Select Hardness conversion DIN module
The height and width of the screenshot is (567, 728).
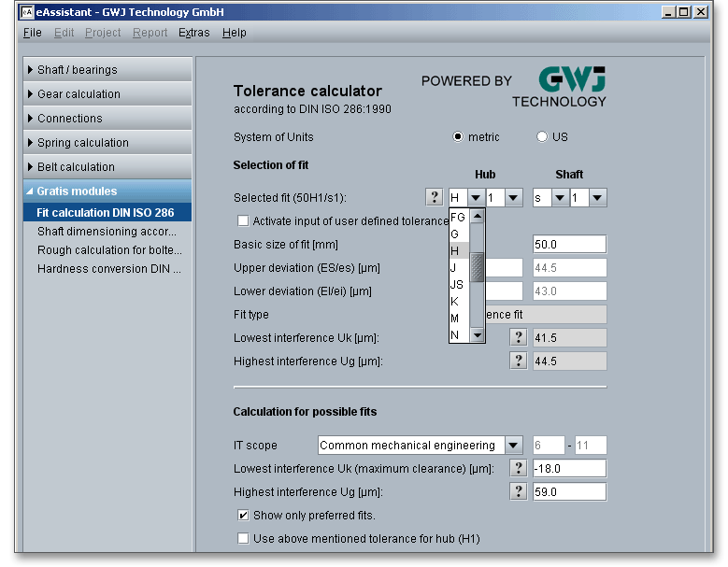point(108,269)
